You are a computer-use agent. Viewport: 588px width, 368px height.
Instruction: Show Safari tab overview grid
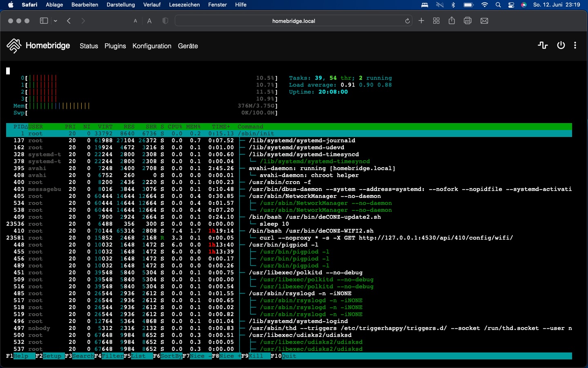436,21
